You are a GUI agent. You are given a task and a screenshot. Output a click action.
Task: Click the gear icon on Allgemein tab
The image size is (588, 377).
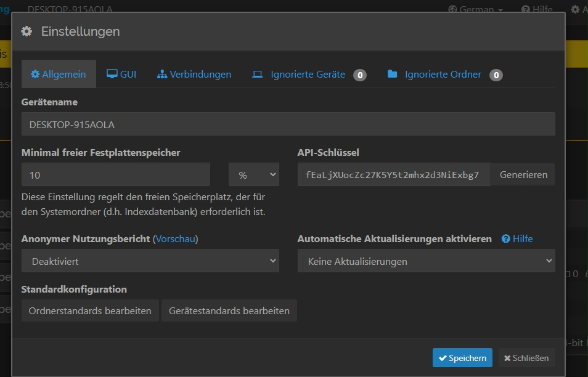tap(35, 74)
